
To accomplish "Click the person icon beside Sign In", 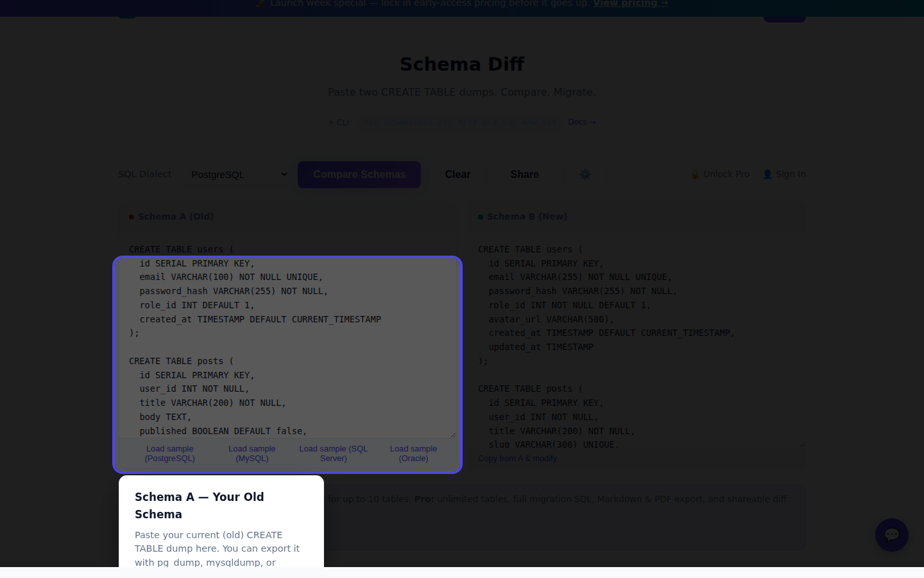I will point(768,174).
